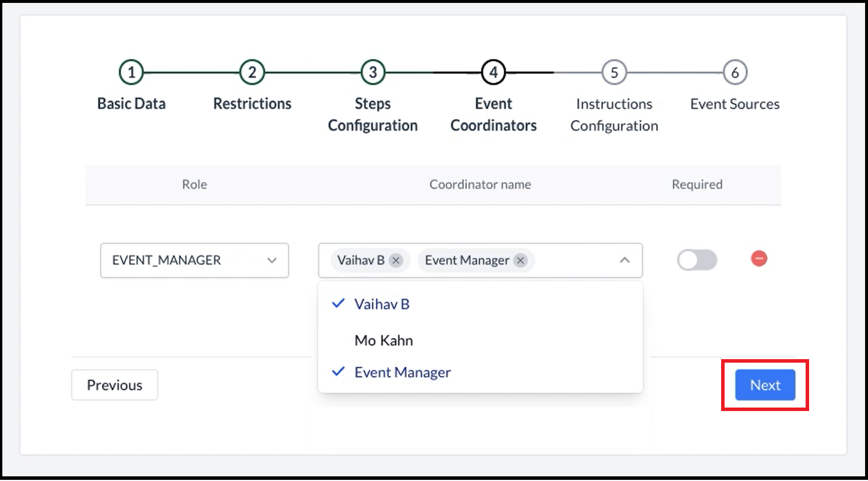Open step 6 circle icon
This screenshot has height=481, width=868.
pyautogui.click(x=735, y=72)
